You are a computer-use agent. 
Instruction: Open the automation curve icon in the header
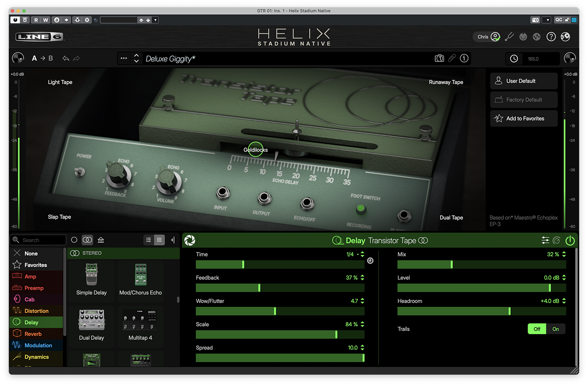(x=537, y=37)
